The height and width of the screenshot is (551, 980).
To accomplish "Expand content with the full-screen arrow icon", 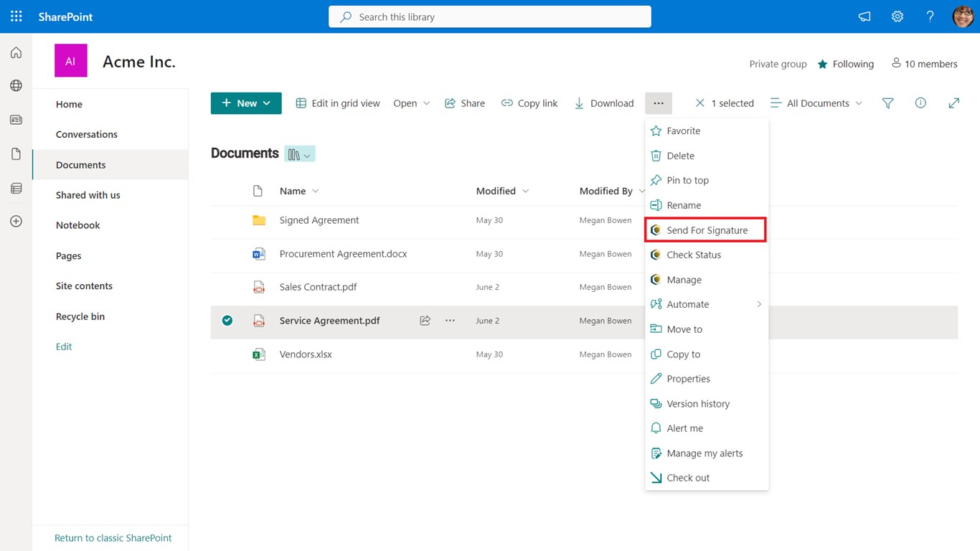I will click(953, 103).
